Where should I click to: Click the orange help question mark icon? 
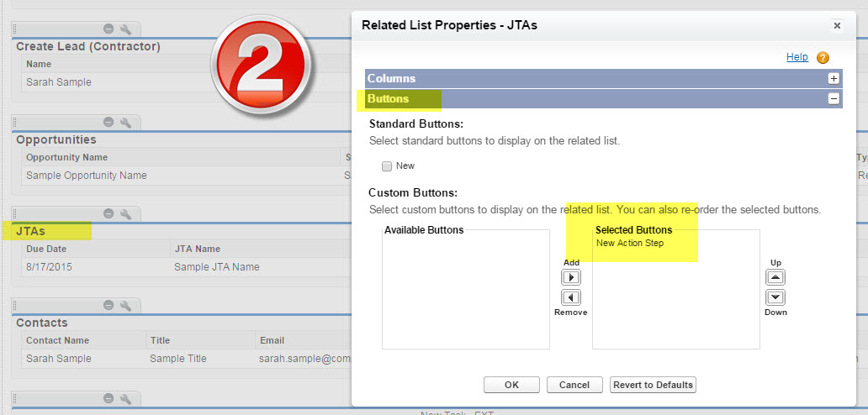[823, 57]
